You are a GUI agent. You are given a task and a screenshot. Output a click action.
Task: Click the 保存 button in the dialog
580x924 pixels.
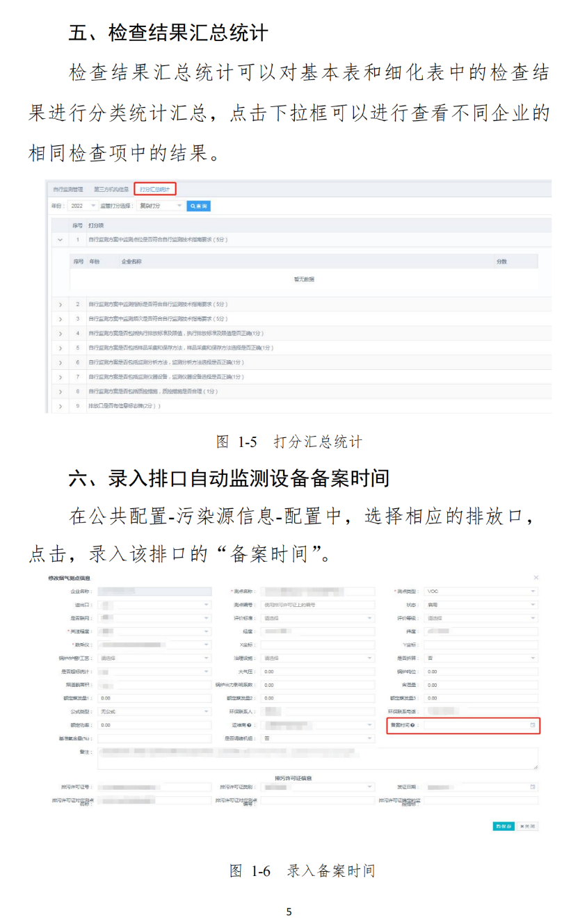coord(504,826)
